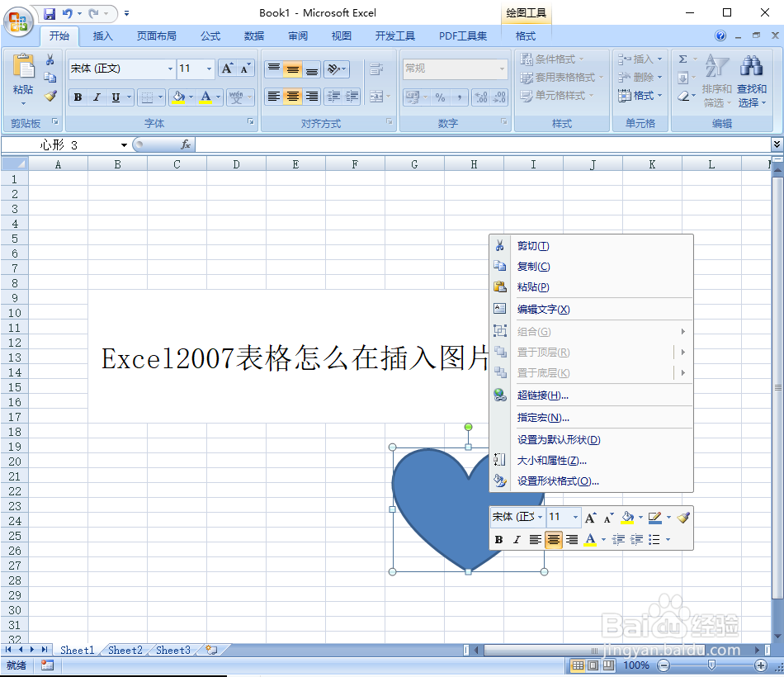Viewport: 784px width, 677px height.
Task: Toggle center alignment in mini toolbar
Action: tap(554, 539)
